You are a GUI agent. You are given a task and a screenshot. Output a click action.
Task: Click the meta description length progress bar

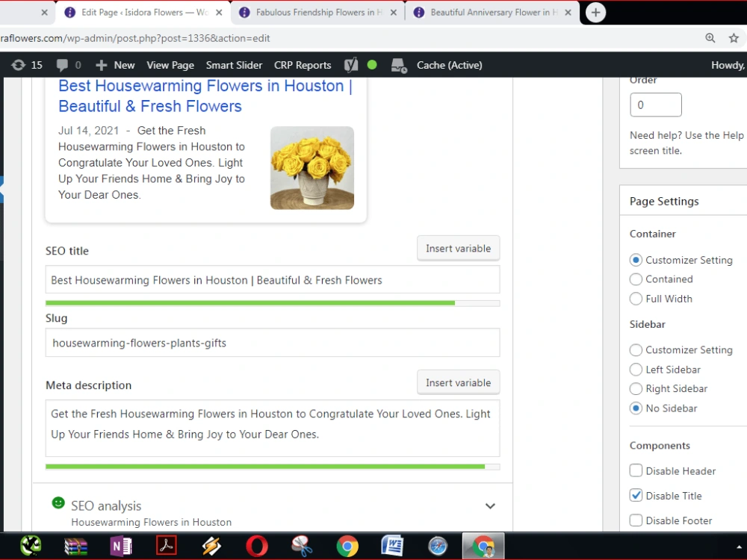pyautogui.click(x=273, y=467)
